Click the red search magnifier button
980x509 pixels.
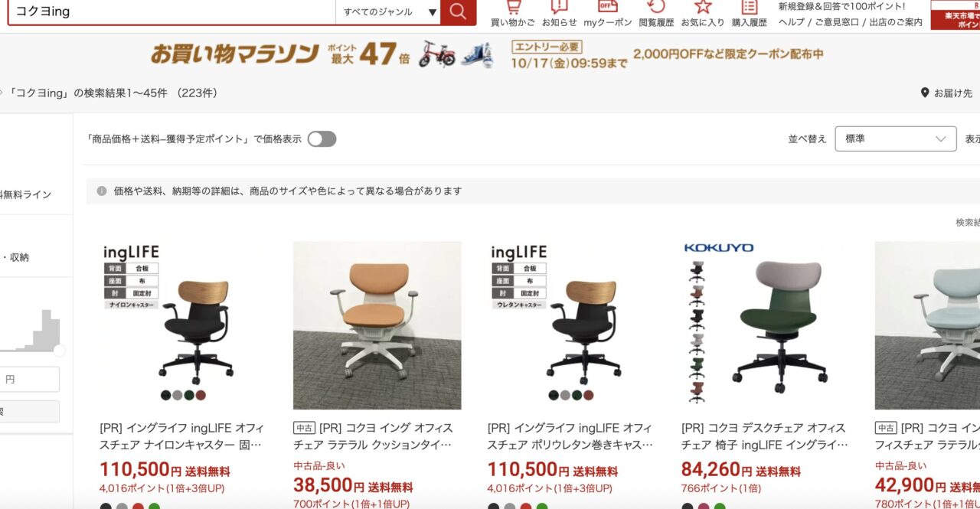point(458,11)
